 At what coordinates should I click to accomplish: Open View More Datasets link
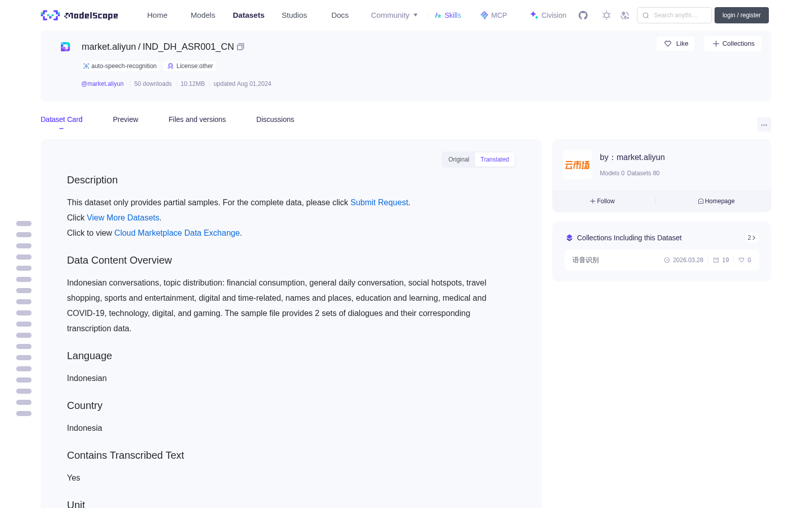pos(123,217)
